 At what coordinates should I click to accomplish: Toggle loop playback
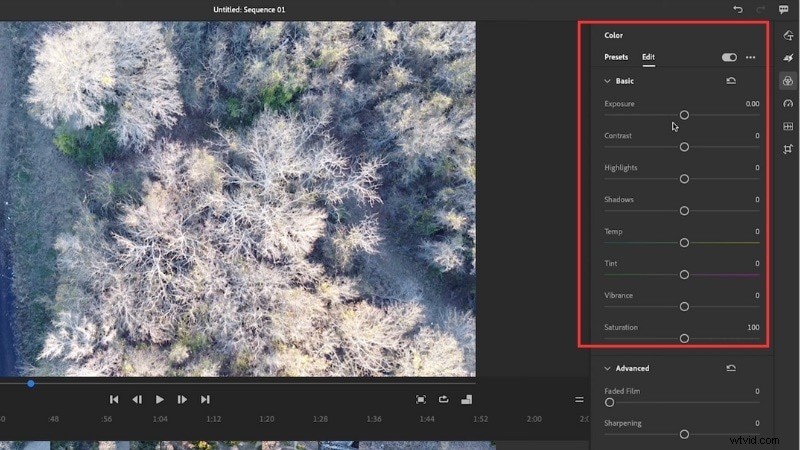443,399
